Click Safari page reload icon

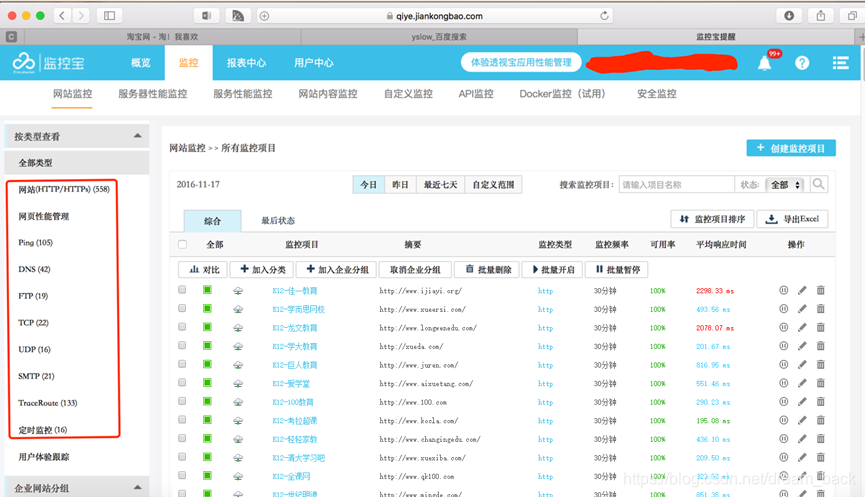(x=604, y=15)
